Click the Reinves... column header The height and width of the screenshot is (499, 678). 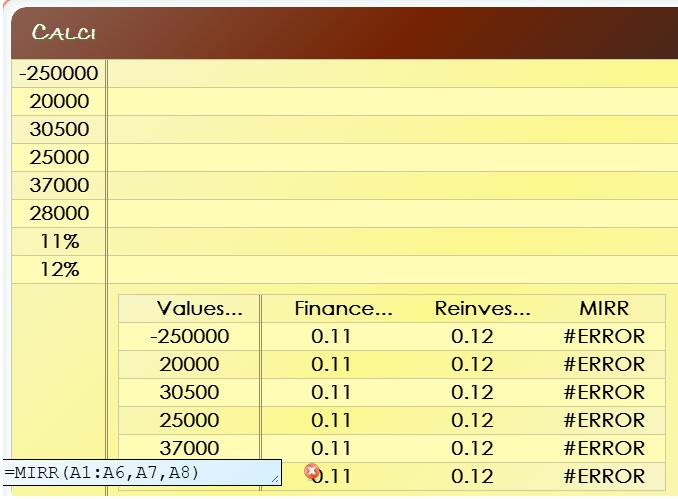point(472,309)
